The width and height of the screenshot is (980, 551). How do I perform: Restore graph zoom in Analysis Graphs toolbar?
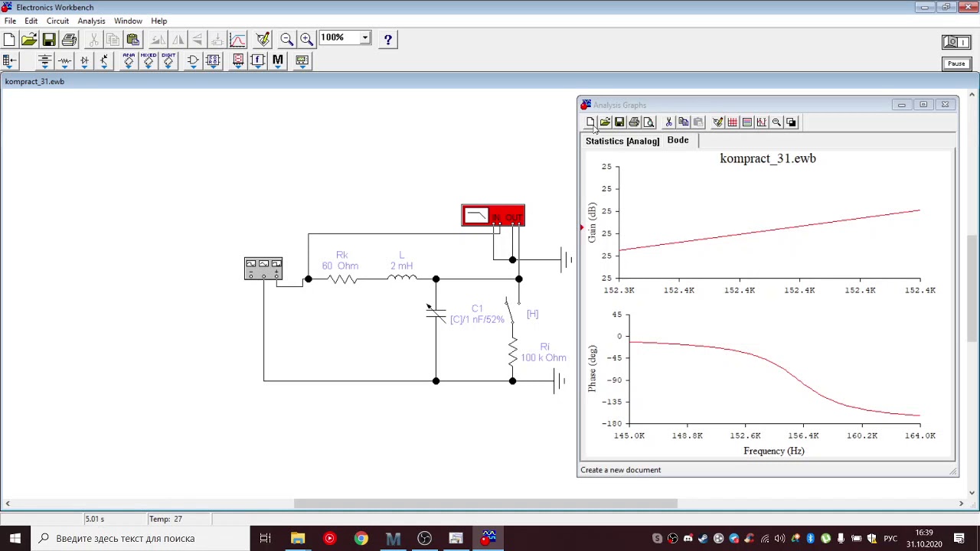[x=776, y=122]
